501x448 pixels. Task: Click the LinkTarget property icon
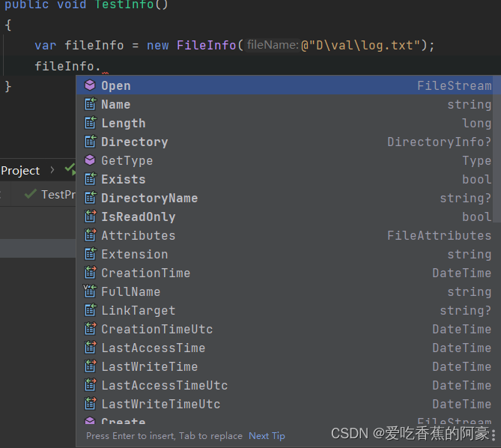point(90,309)
